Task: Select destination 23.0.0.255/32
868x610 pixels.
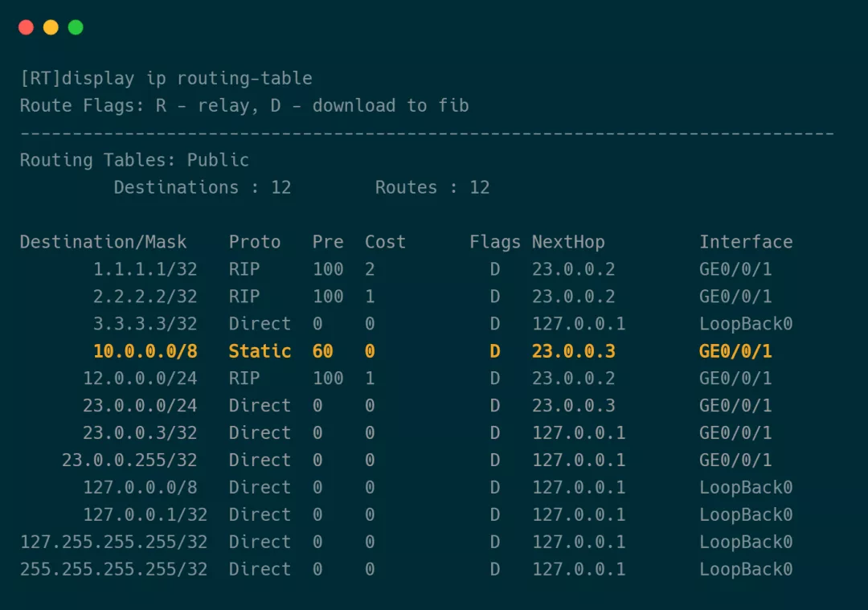Action: pyautogui.click(x=129, y=460)
